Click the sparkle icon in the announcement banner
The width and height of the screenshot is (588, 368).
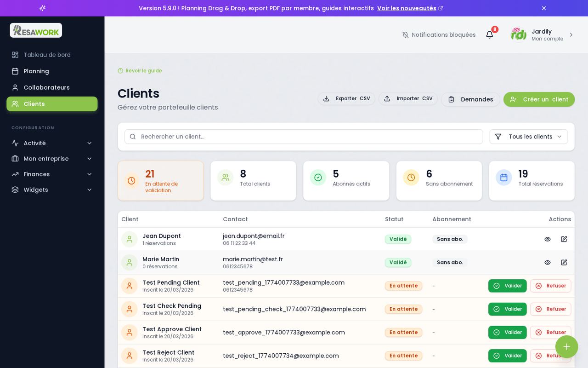pos(42,8)
